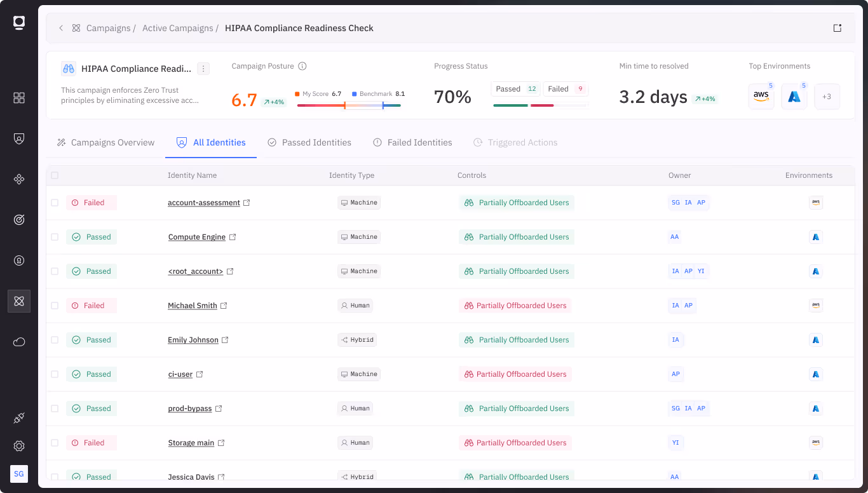Click the Passed 12 status chip

tap(516, 89)
